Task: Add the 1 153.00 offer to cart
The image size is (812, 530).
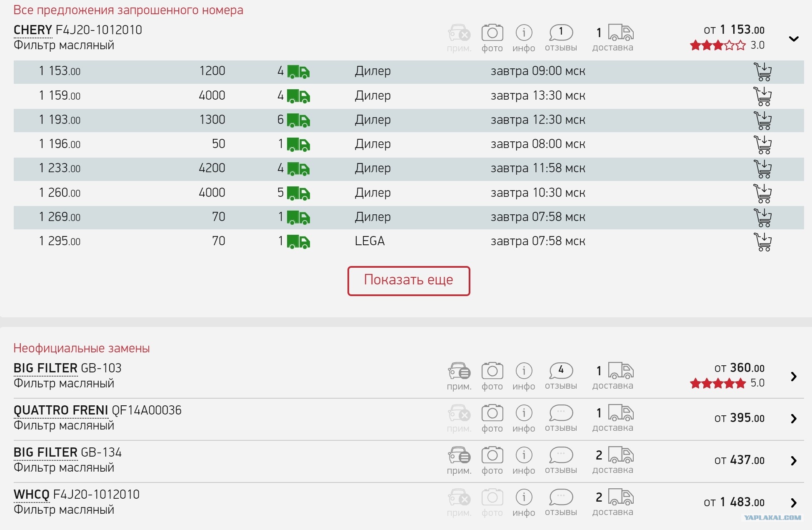Action: click(x=762, y=72)
